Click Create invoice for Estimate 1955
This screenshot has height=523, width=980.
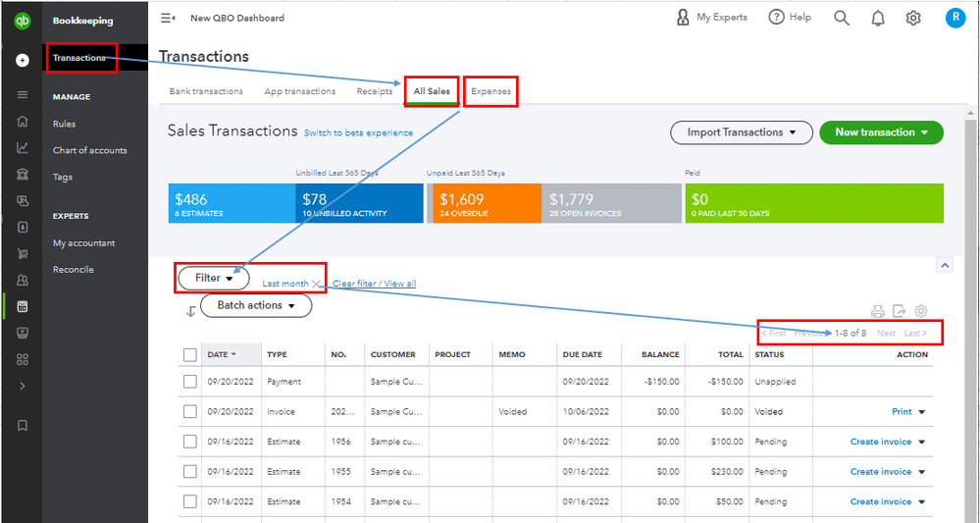click(880, 472)
